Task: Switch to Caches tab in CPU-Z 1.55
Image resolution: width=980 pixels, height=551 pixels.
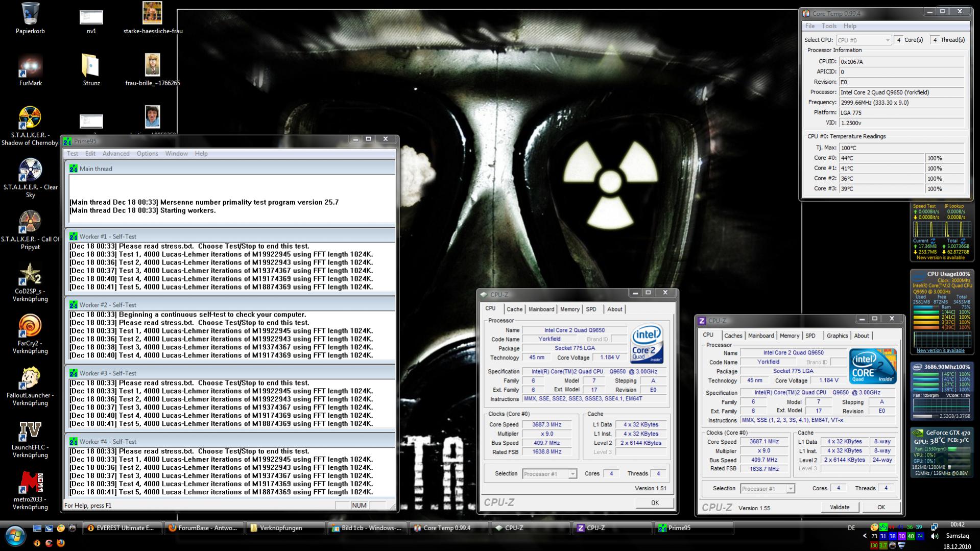Action: pyautogui.click(x=733, y=336)
